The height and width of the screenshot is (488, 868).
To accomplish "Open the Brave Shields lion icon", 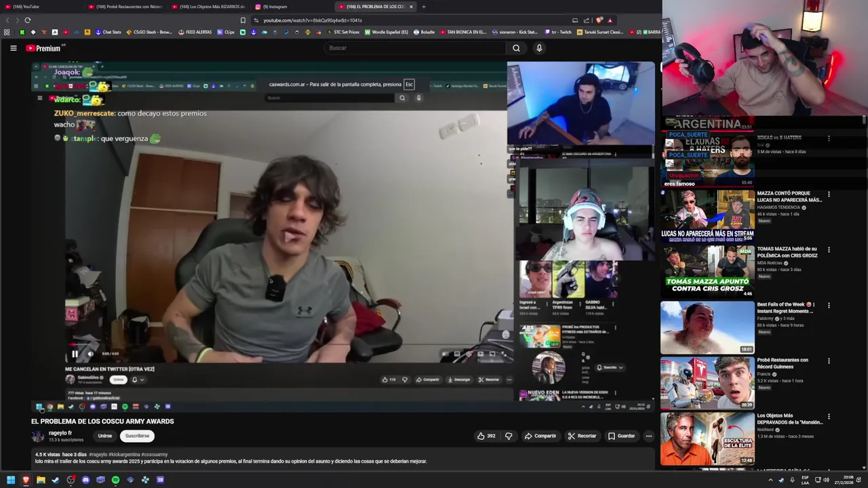I will pos(599,20).
